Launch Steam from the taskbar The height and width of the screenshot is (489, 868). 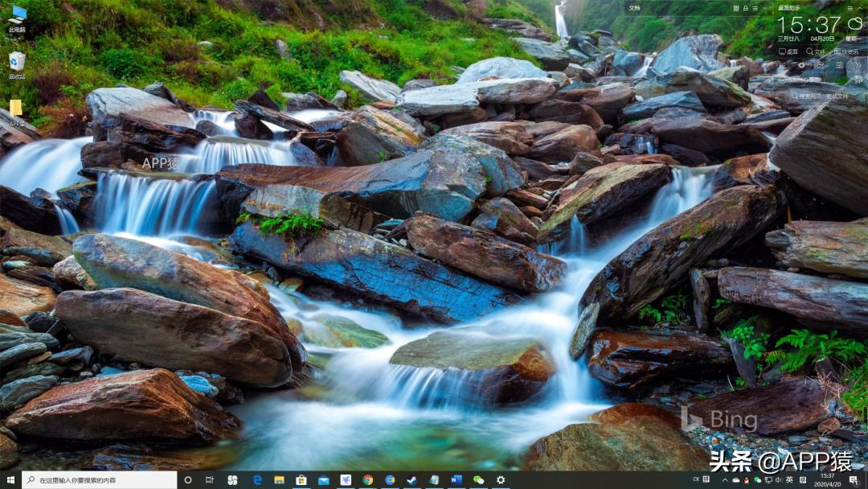411,480
